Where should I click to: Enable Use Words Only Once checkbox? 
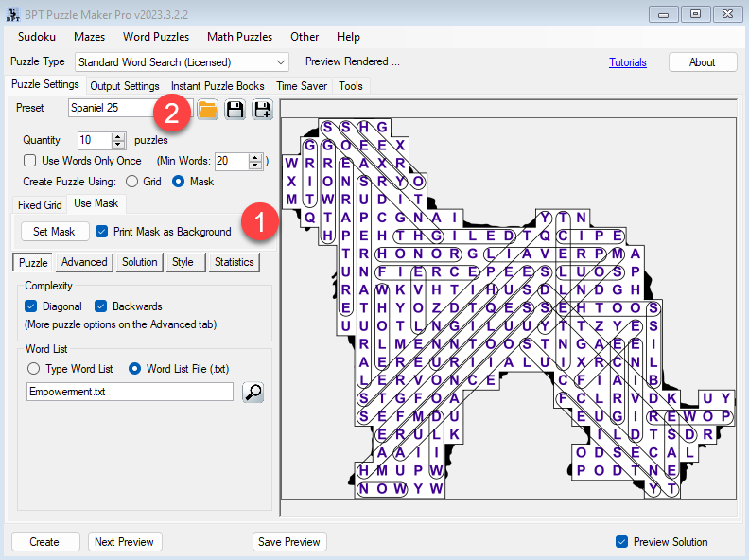[30, 161]
